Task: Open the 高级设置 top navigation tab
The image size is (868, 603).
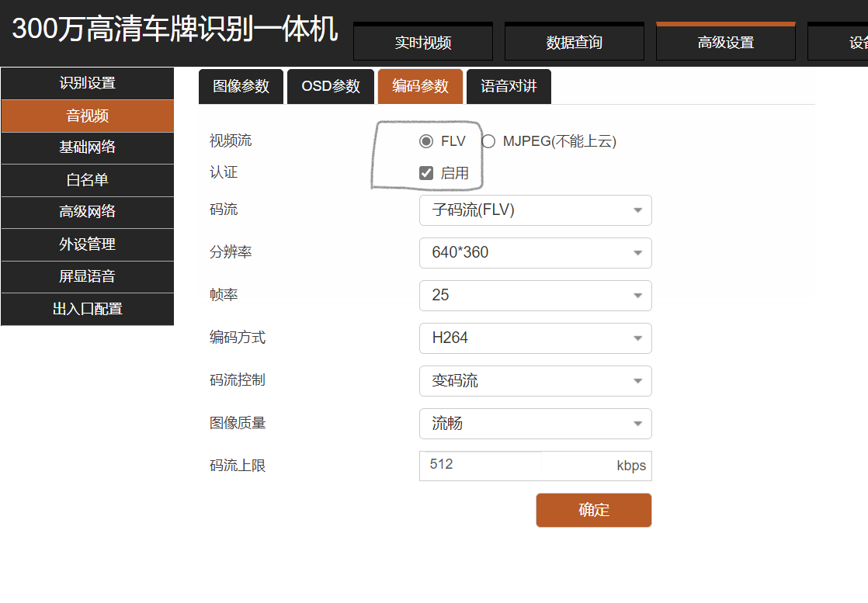Action: coord(726,41)
